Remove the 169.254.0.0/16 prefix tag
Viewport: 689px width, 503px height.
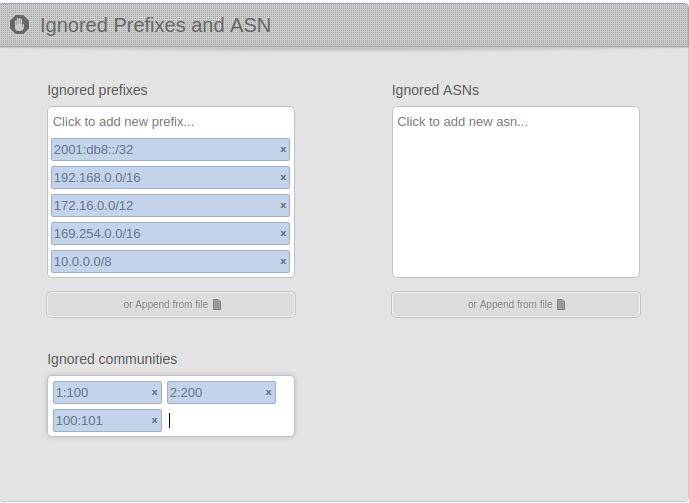[283, 234]
